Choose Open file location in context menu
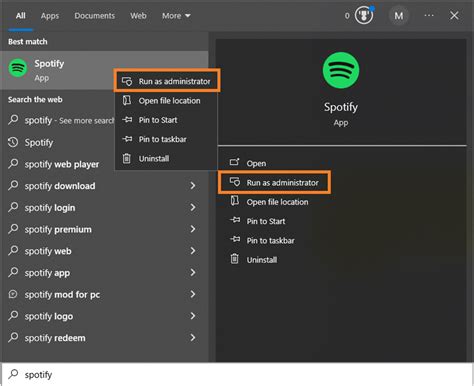Screen dimensions: 474x386 (x=166, y=101)
